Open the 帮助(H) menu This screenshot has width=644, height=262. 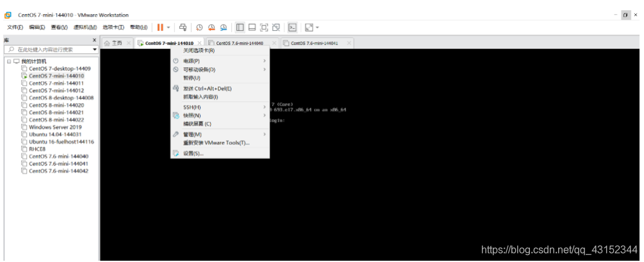(x=138, y=28)
